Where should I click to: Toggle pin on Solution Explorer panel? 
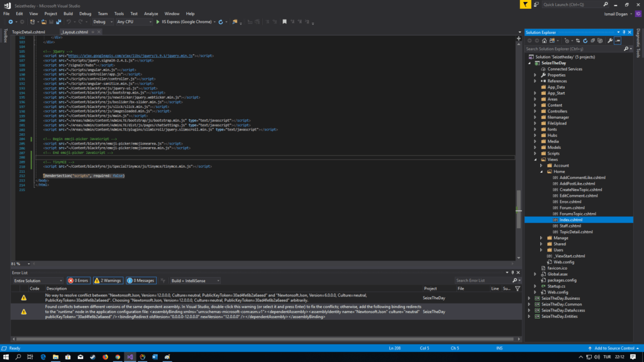(624, 33)
